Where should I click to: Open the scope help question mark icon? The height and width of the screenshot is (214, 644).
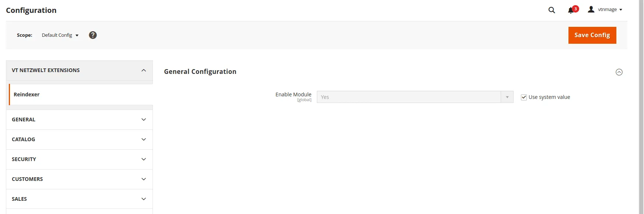[x=93, y=35]
